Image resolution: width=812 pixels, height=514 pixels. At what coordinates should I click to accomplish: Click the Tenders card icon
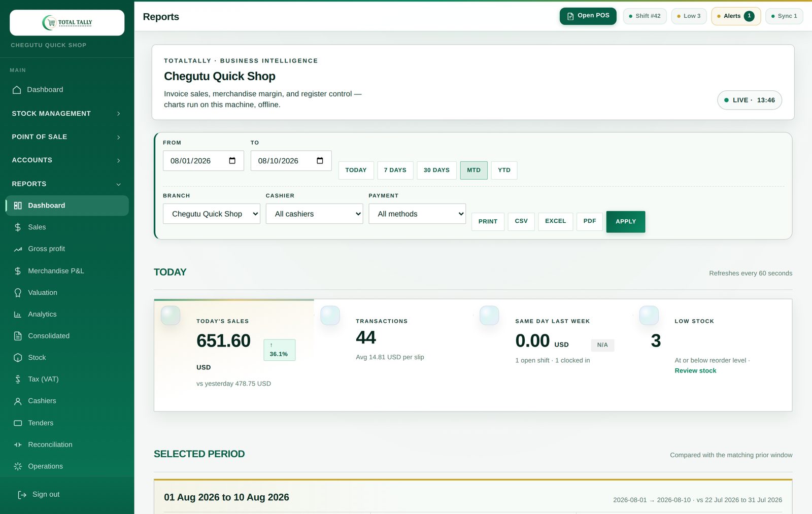(18, 423)
